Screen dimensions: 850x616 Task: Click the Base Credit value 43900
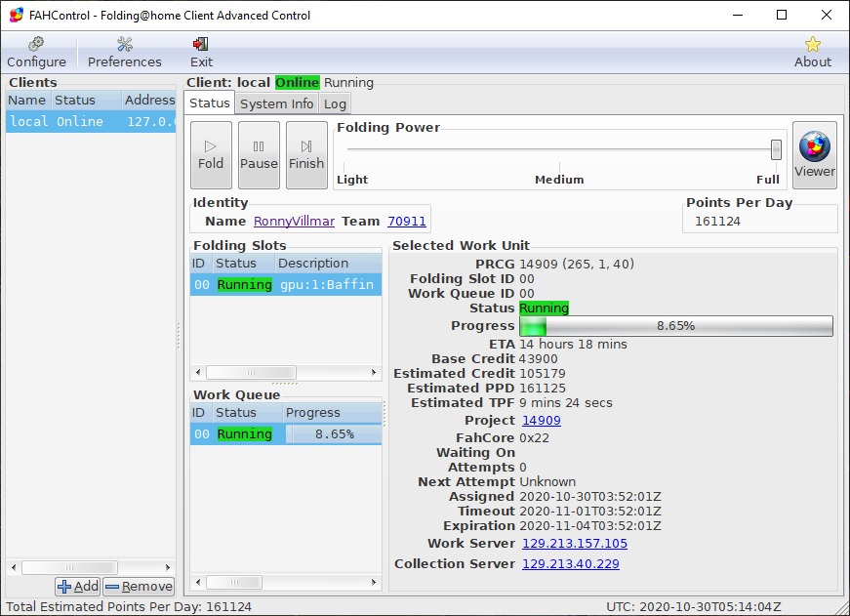539,359
